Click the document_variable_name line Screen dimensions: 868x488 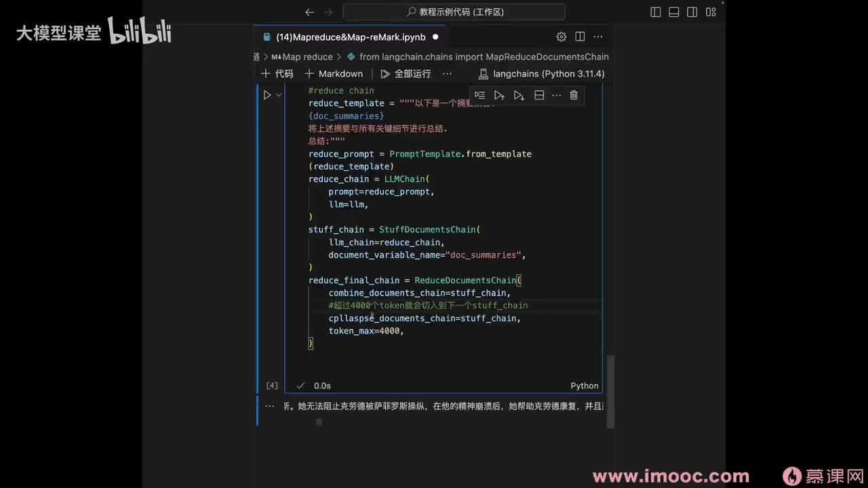(x=427, y=255)
